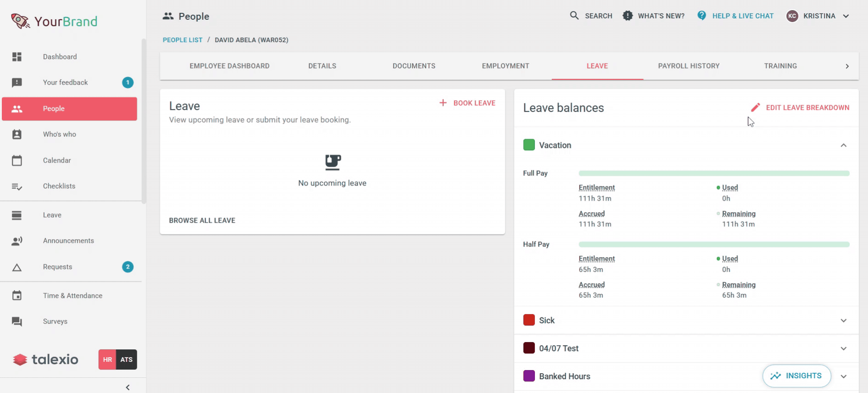This screenshot has height=393, width=868.
Task: Click the SEARCH label in the header
Action: pos(599,16)
